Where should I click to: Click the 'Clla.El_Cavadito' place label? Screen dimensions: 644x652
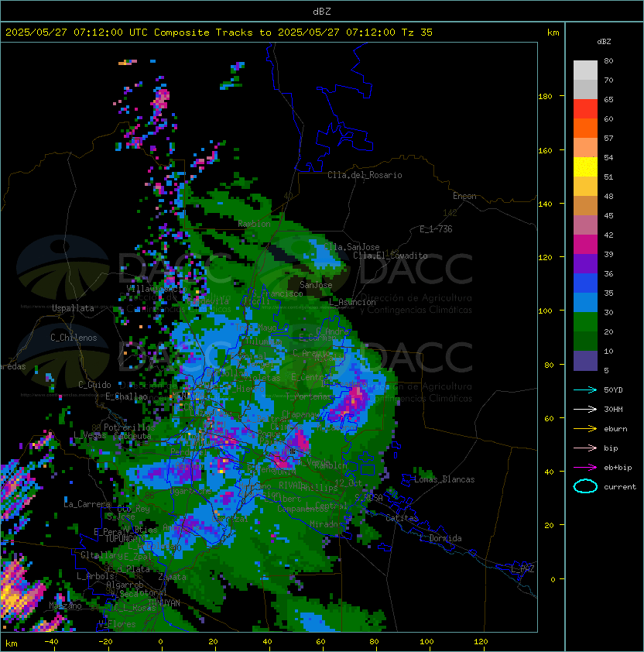tap(390, 256)
